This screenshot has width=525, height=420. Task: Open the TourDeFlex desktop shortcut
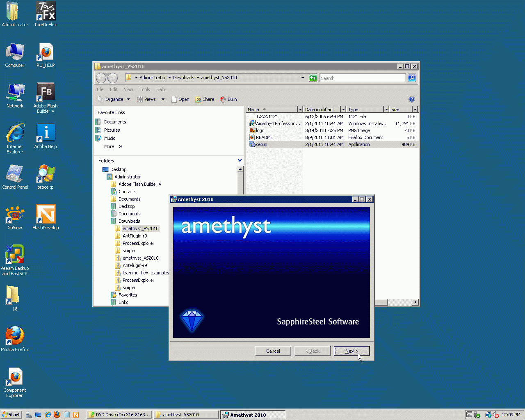[x=46, y=14]
